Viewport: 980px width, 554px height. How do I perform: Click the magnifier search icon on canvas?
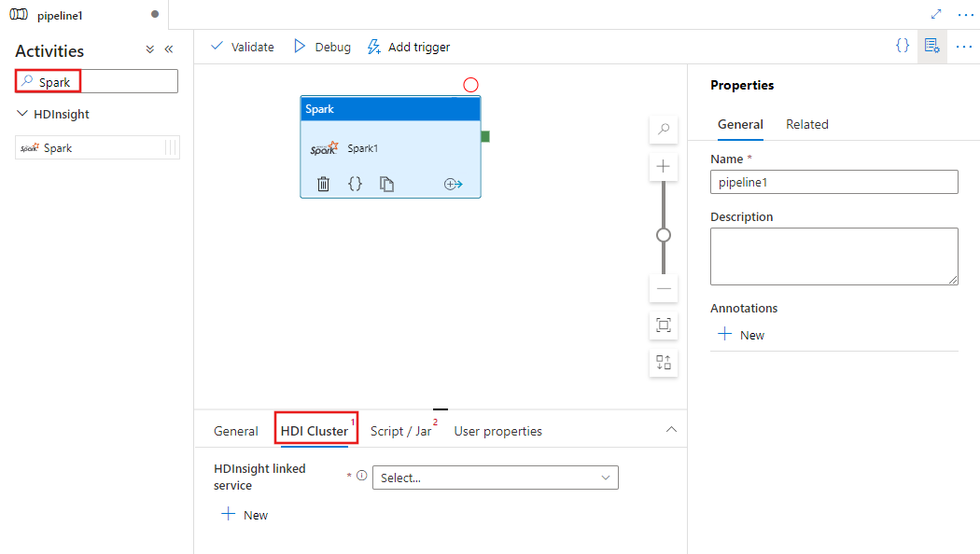pyautogui.click(x=663, y=130)
